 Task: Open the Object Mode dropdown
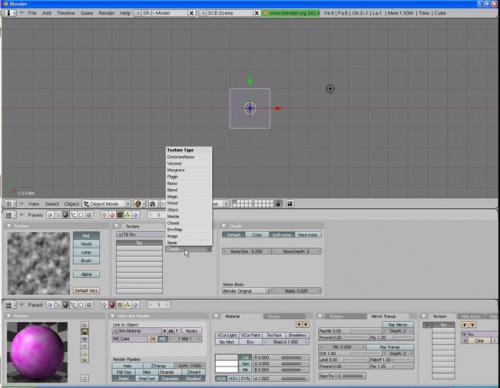107,204
